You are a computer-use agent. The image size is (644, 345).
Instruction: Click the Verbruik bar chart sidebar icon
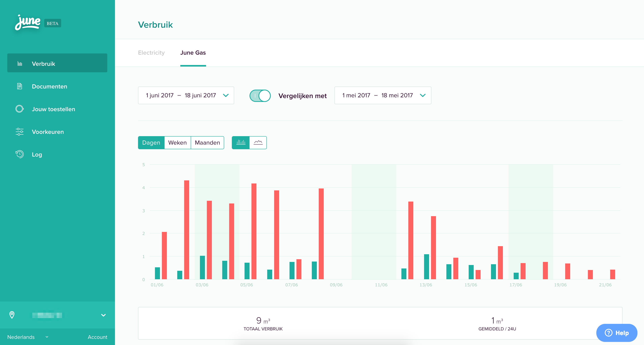coord(20,64)
